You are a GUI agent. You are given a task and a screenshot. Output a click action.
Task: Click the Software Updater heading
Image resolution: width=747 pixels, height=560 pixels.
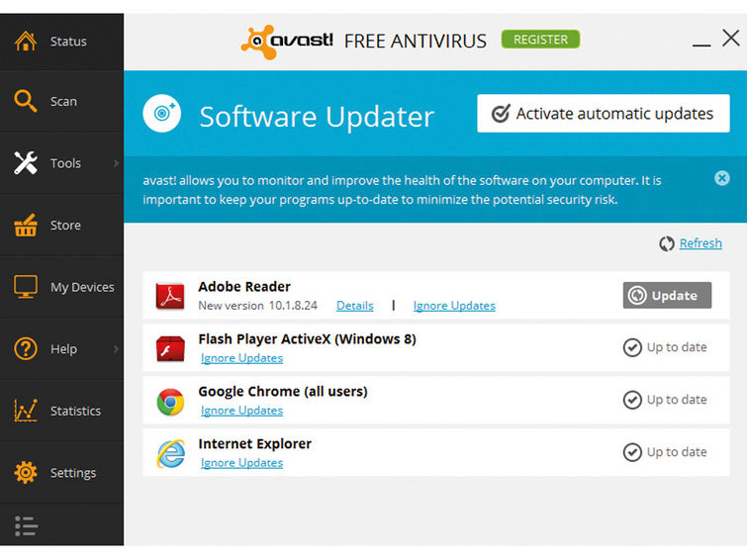pos(317,117)
